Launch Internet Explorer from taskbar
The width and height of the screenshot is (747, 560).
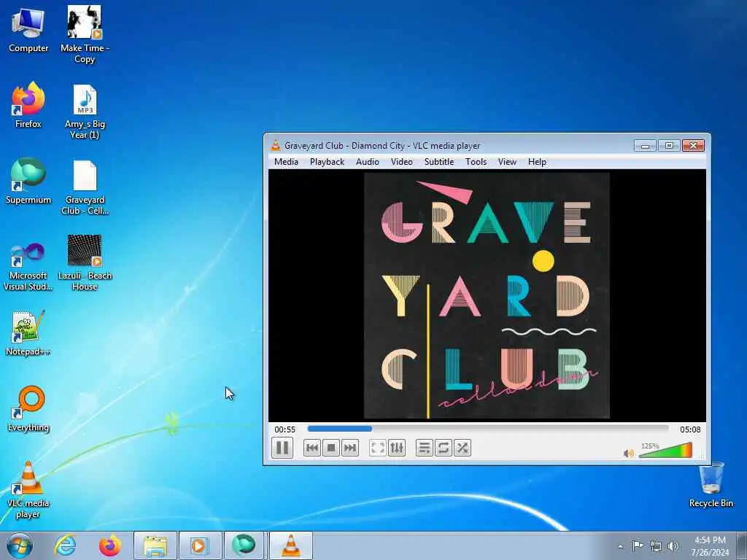pos(65,545)
